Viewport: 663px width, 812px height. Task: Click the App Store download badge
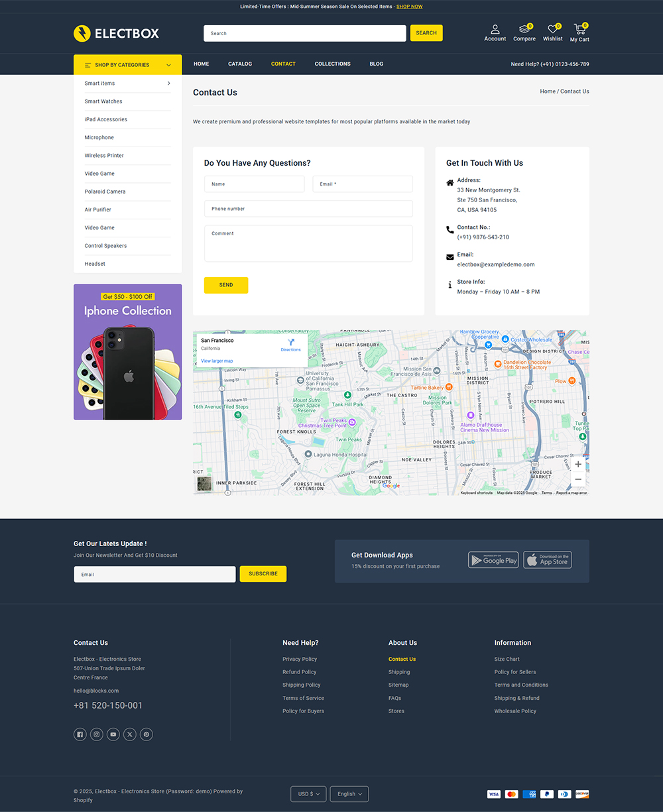547,559
